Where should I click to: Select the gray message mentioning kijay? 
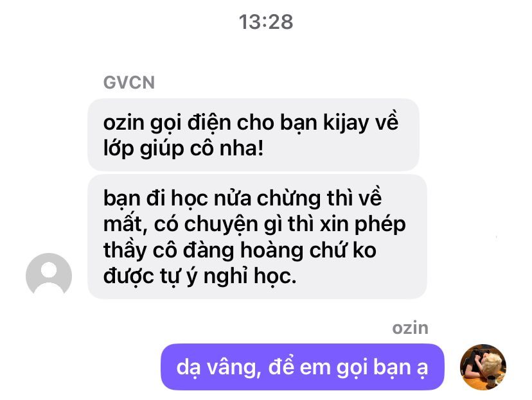(253, 135)
